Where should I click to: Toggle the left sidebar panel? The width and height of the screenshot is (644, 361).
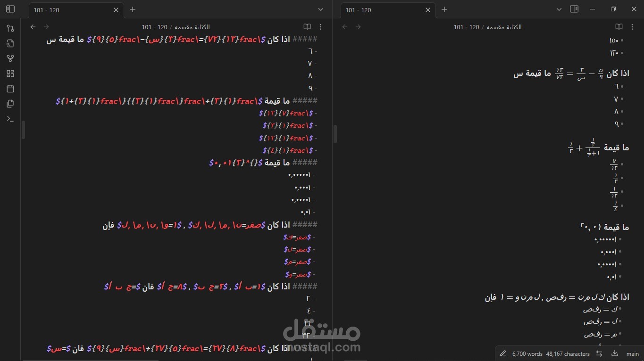pos(9,8)
